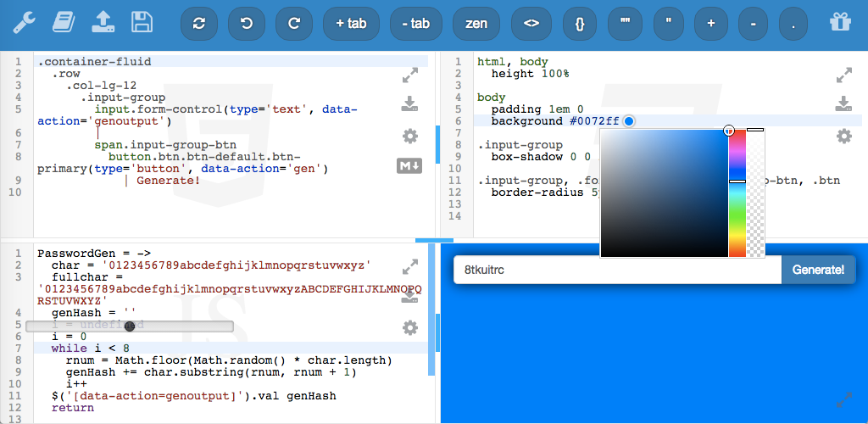
Task: Click 'PasswordGen = ->' code line
Action: pos(94,254)
